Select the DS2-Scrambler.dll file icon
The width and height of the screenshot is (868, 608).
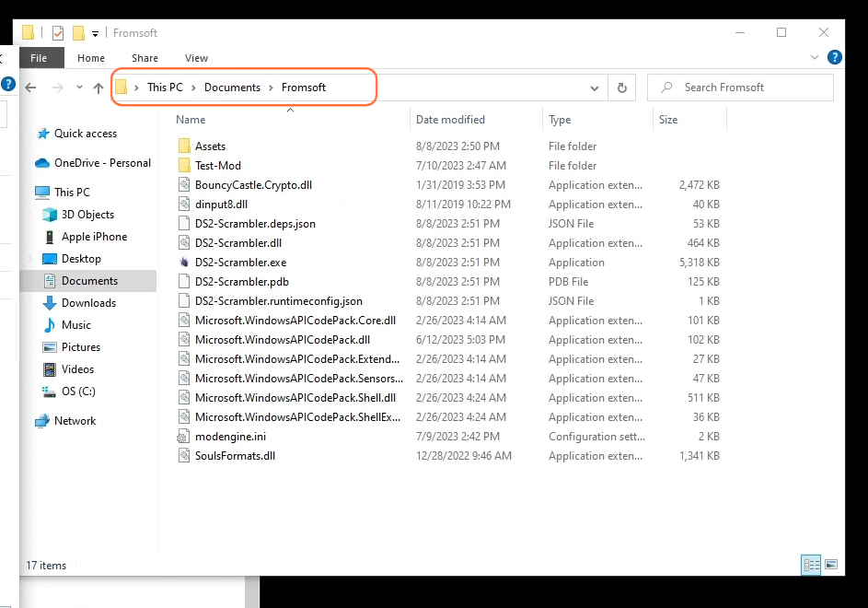point(184,243)
